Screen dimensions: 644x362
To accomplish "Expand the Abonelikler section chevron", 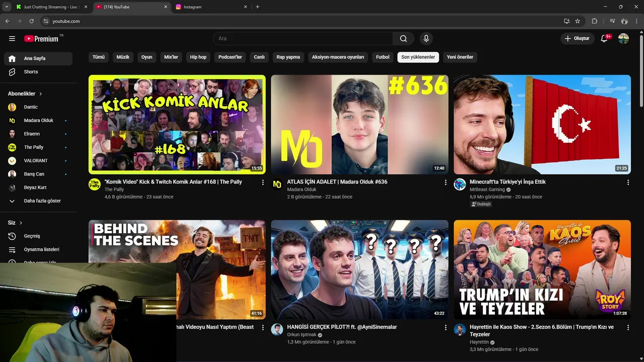I will click(x=41, y=94).
